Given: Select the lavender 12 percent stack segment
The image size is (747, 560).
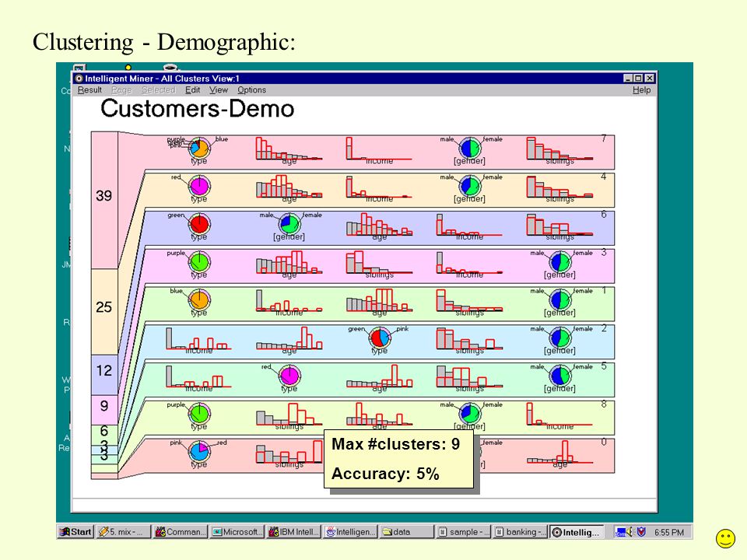Looking at the screenshot, I should (x=104, y=375).
